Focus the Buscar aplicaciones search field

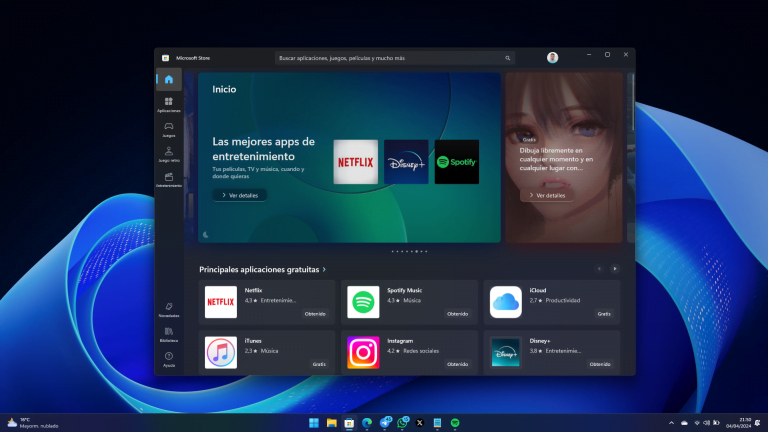(x=394, y=58)
